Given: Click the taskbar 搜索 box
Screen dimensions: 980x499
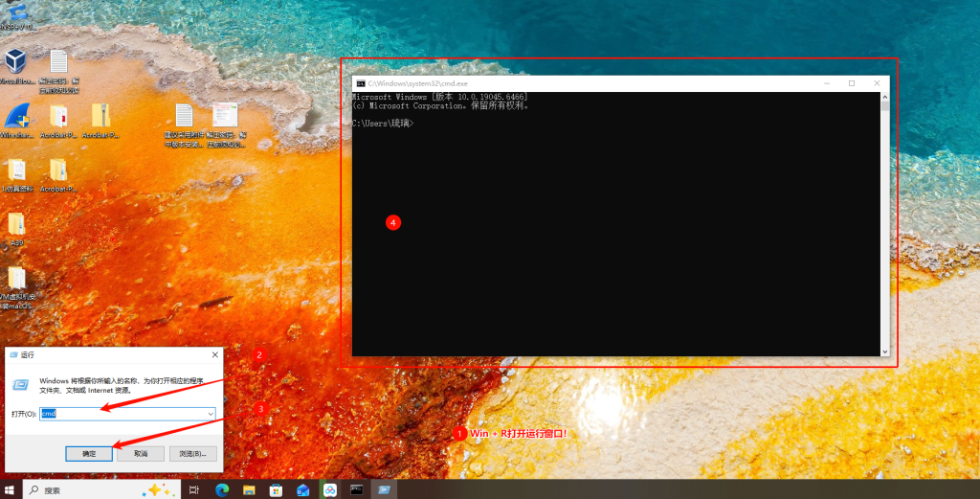Looking at the screenshot, I should (101, 489).
